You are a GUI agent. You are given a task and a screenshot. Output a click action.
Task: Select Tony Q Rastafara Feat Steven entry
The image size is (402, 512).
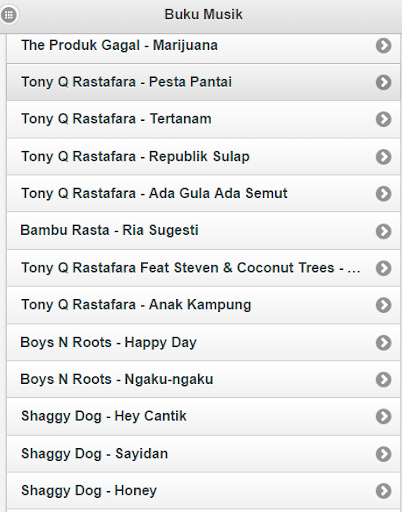point(203,268)
